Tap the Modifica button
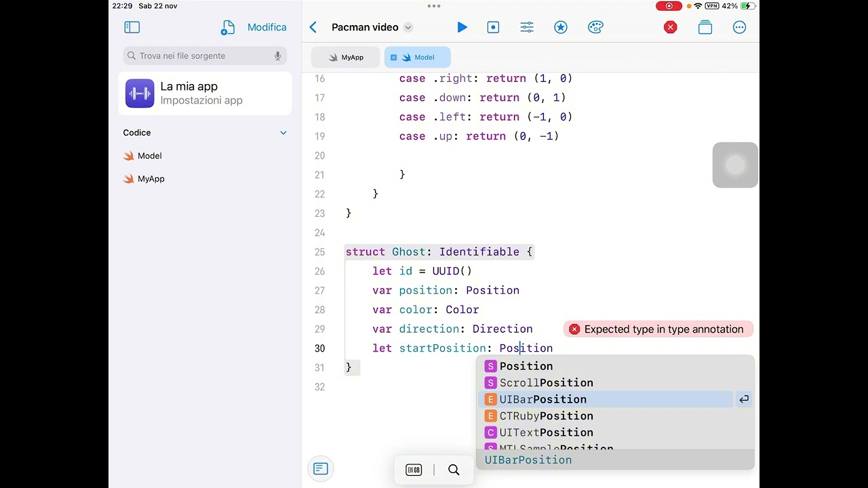The height and width of the screenshot is (488, 868). pos(267,27)
